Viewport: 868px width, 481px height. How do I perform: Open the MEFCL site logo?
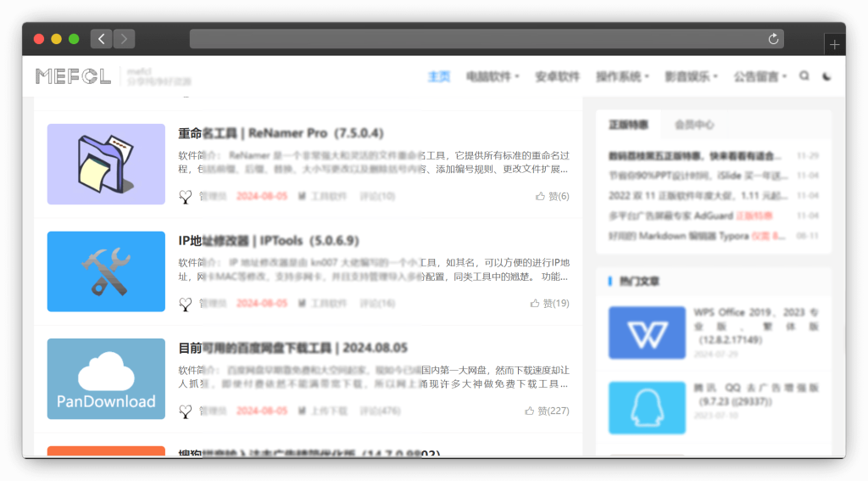pyautogui.click(x=73, y=76)
